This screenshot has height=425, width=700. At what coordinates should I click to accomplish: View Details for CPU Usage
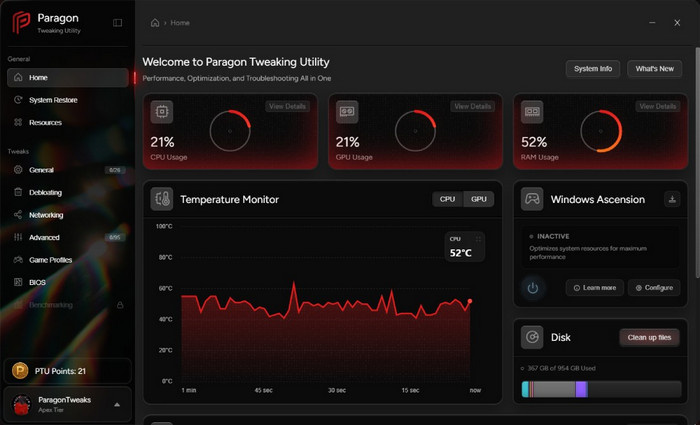click(287, 106)
